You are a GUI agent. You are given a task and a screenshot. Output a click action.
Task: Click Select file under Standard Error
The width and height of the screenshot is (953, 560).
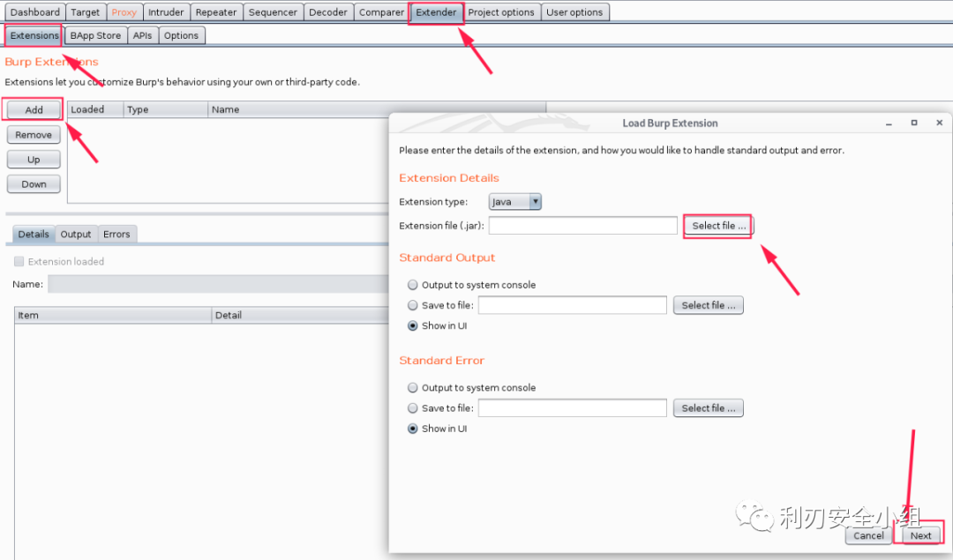point(708,408)
